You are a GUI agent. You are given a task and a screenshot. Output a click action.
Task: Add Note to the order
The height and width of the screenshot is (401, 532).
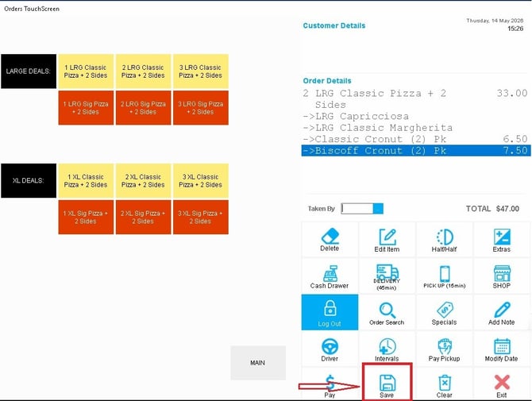pyautogui.click(x=502, y=312)
